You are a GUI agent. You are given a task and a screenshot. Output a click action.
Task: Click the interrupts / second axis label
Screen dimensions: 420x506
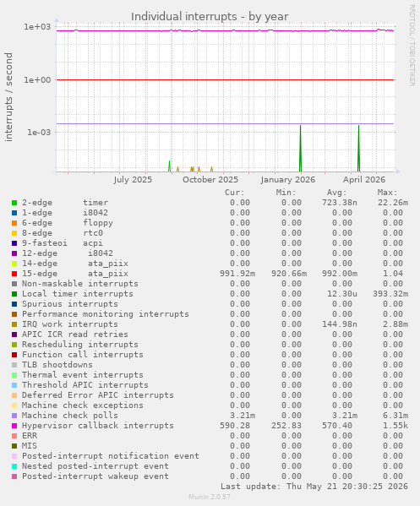coord(8,97)
